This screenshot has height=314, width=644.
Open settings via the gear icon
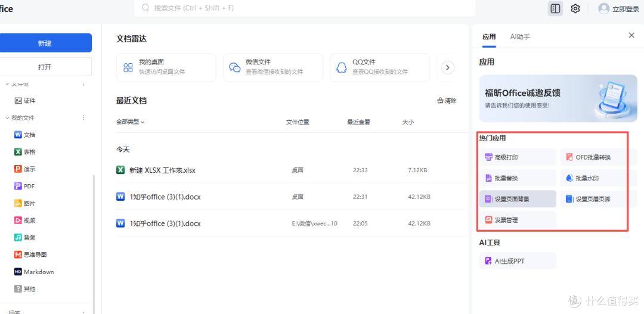[575, 8]
